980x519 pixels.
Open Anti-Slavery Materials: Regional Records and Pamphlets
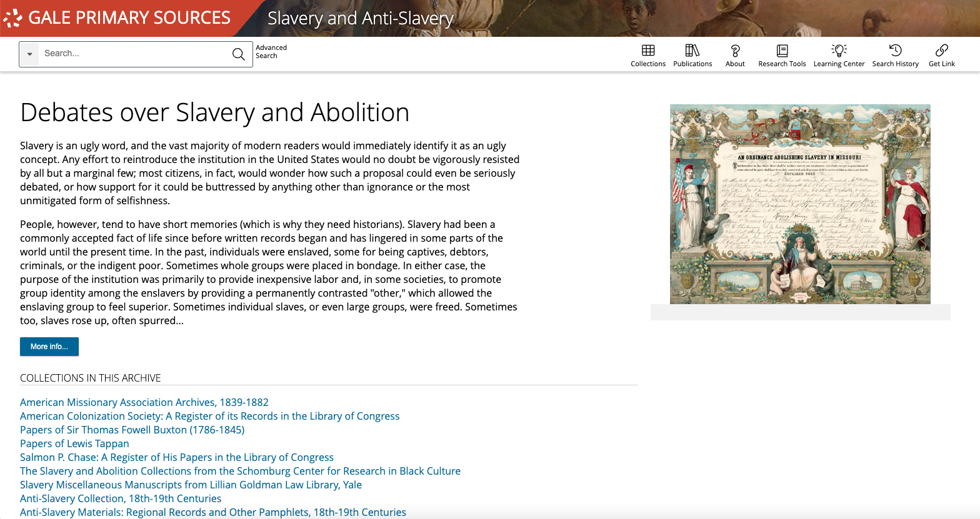(213, 512)
